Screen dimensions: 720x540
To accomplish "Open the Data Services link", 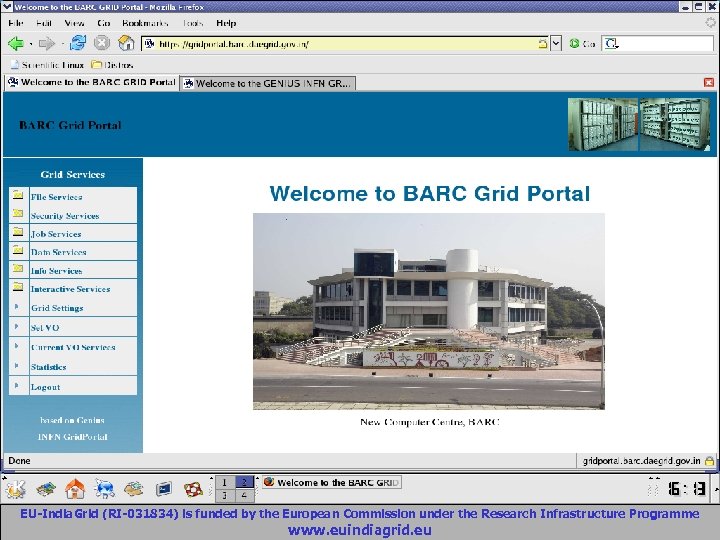I will [x=58, y=252].
